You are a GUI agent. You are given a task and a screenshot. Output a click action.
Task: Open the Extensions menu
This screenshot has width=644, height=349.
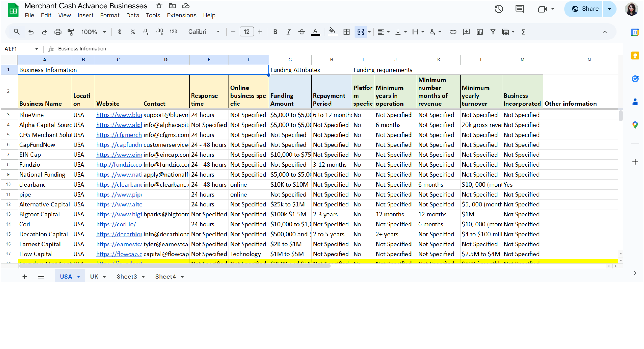pyautogui.click(x=181, y=15)
